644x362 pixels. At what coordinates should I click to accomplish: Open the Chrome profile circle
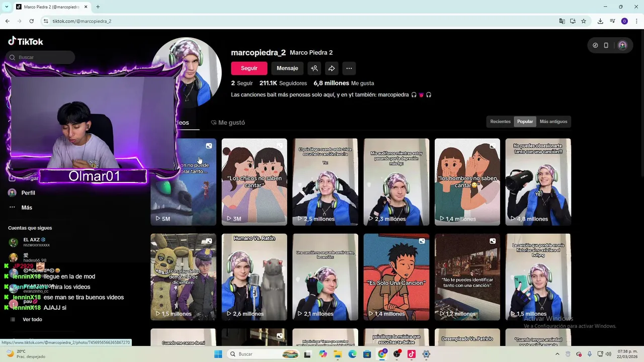pyautogui.click(x=624, y=21)
